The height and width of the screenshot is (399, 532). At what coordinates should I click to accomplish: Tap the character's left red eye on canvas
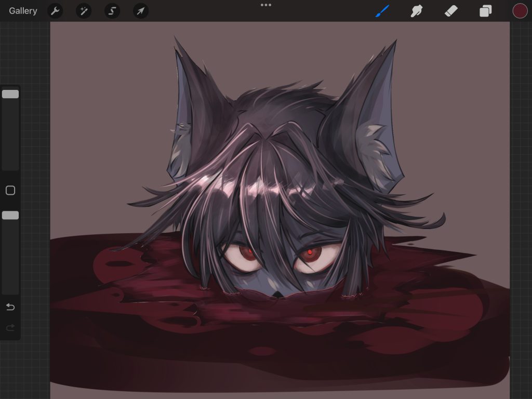pyautogui.click(x=249, y=253)
